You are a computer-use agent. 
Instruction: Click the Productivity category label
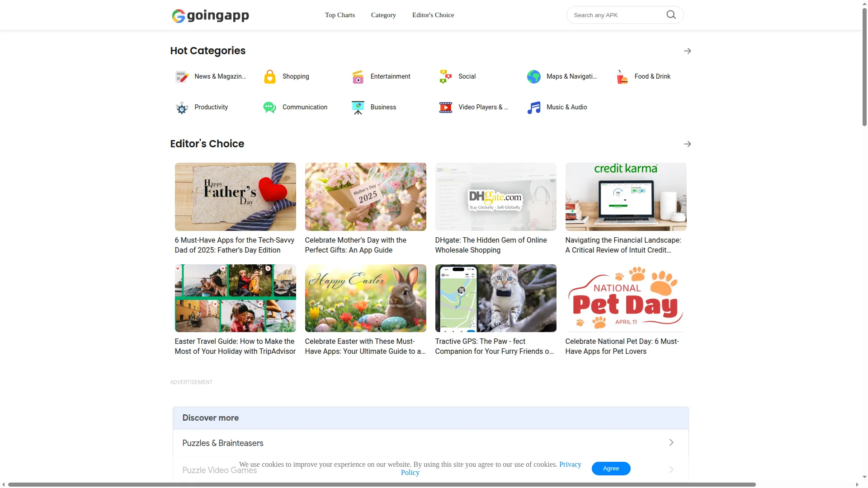pos(211,107)
